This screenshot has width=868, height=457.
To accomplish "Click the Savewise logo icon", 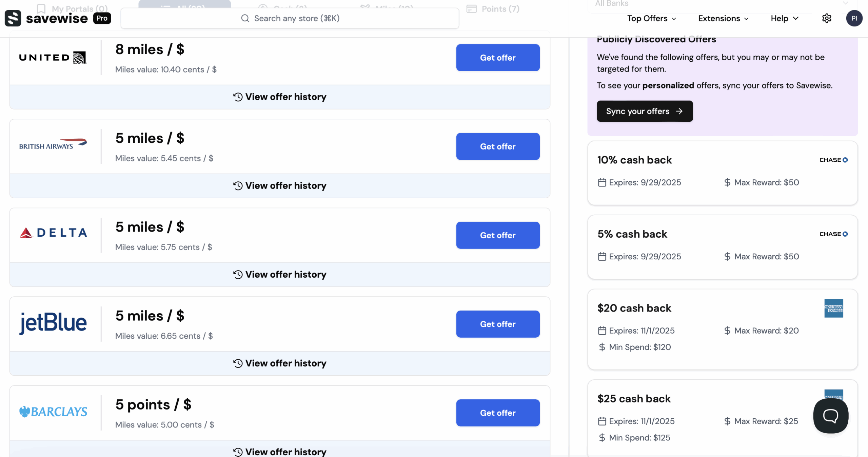I will [x=13, y=18].
